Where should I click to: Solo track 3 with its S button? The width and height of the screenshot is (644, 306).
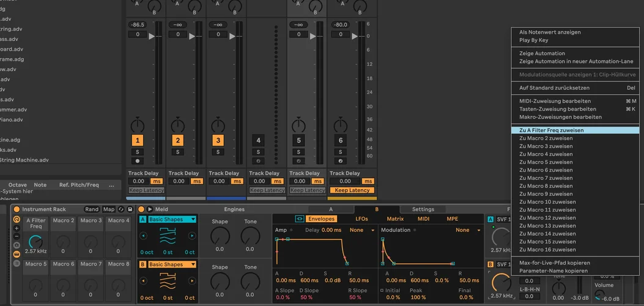coord(218,152)
